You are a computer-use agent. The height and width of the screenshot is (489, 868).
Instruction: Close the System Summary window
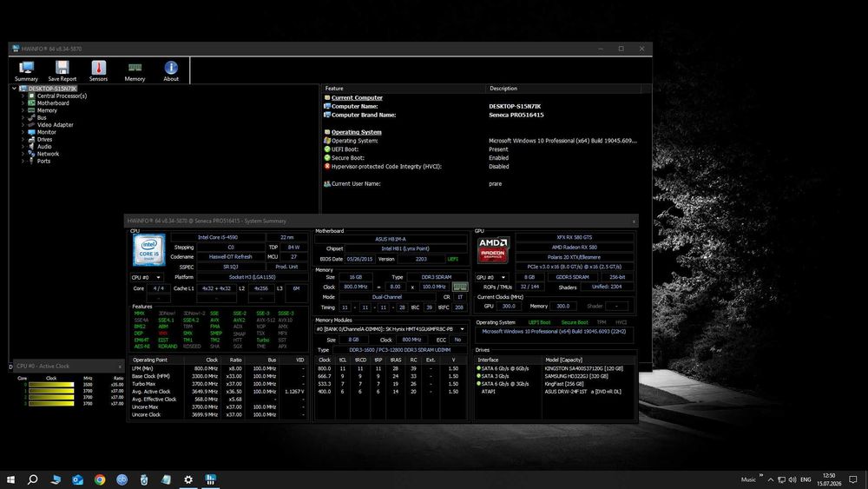pyautogui.click(x=634, y=221)
